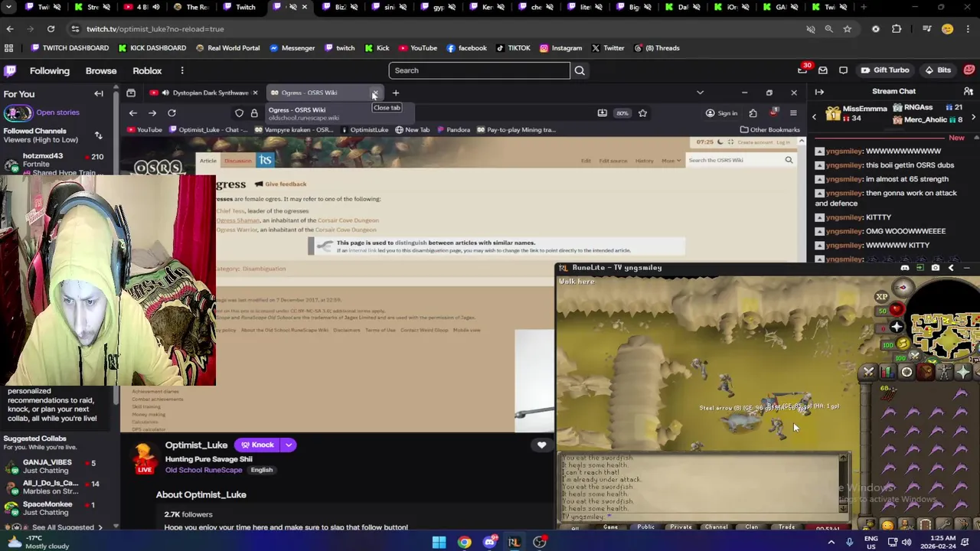
Task: Open the embedded browser tab list chevron
Action: pyautogui.click(x=700, y=93)
